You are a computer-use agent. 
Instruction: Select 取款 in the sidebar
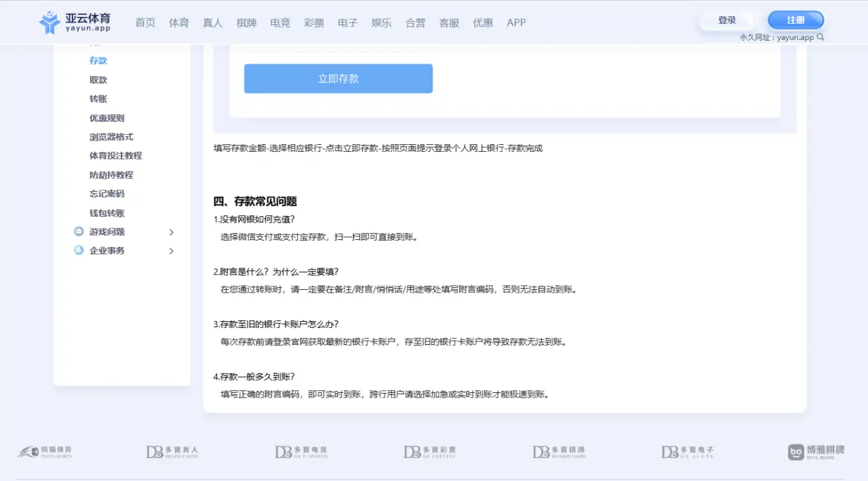point(98,80)
